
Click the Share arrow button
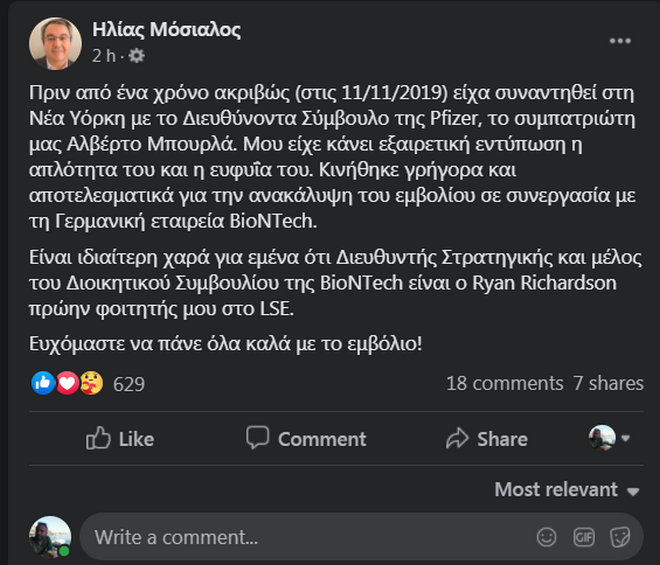(x=487, y=438)
